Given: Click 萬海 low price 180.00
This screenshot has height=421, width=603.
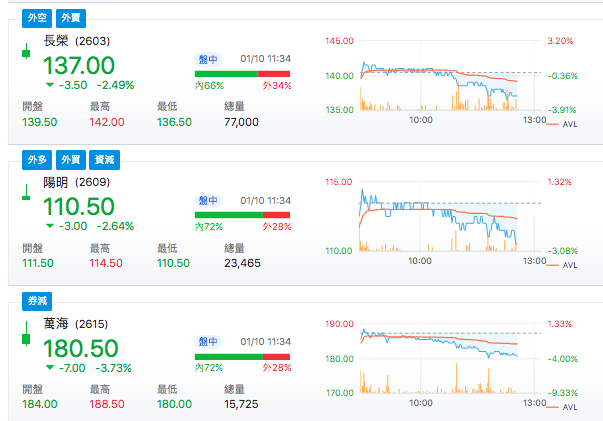Looking at the screenshot, I should [x=174, y=404].
